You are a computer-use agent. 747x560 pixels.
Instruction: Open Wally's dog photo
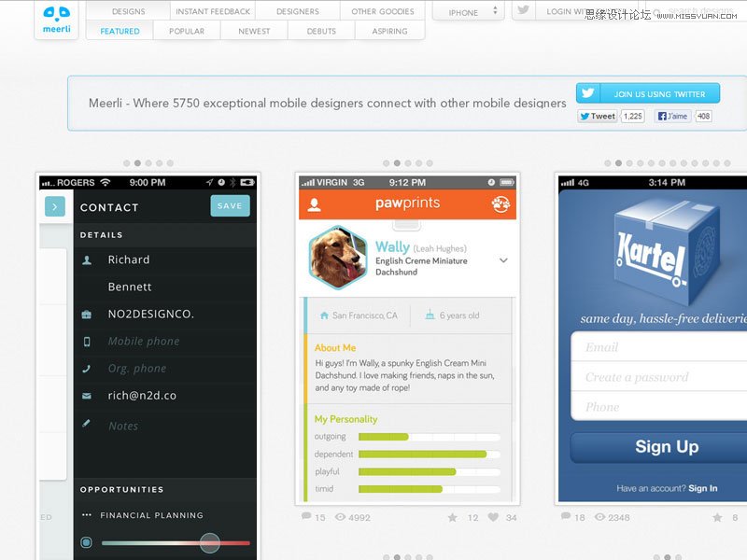338,258
